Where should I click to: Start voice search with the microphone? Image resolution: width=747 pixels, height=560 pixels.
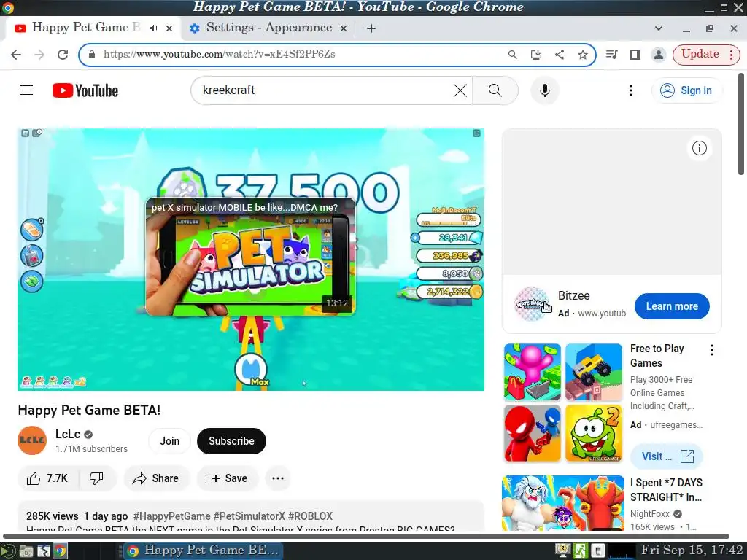[x=544, y=90]
